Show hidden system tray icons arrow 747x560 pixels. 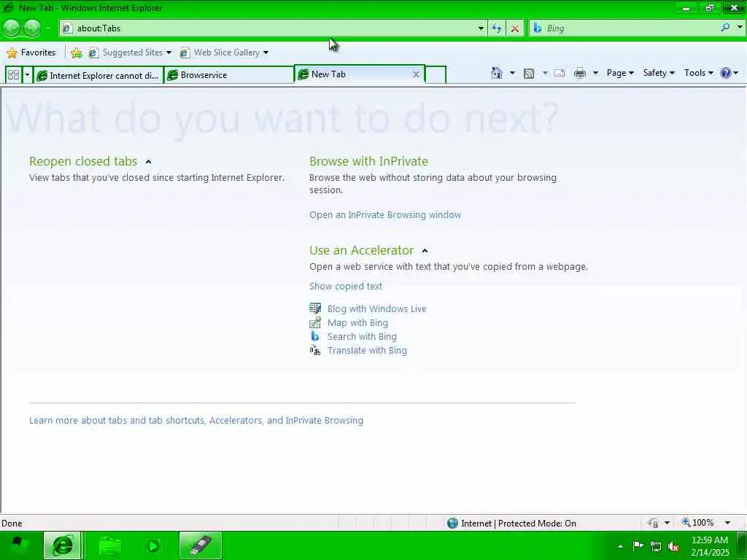click(620, 546)
